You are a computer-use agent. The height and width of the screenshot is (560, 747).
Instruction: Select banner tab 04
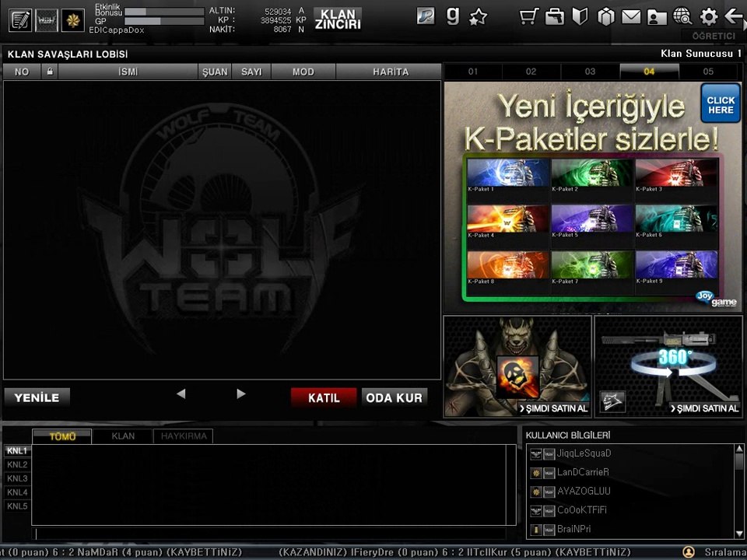pos(649,72)
